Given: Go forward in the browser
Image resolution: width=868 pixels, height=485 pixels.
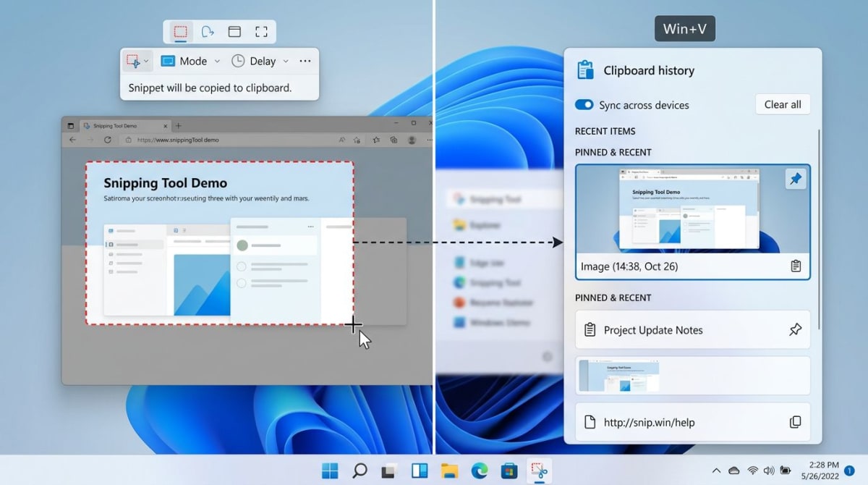Looking at the screenshot, I should pos(90,140).
